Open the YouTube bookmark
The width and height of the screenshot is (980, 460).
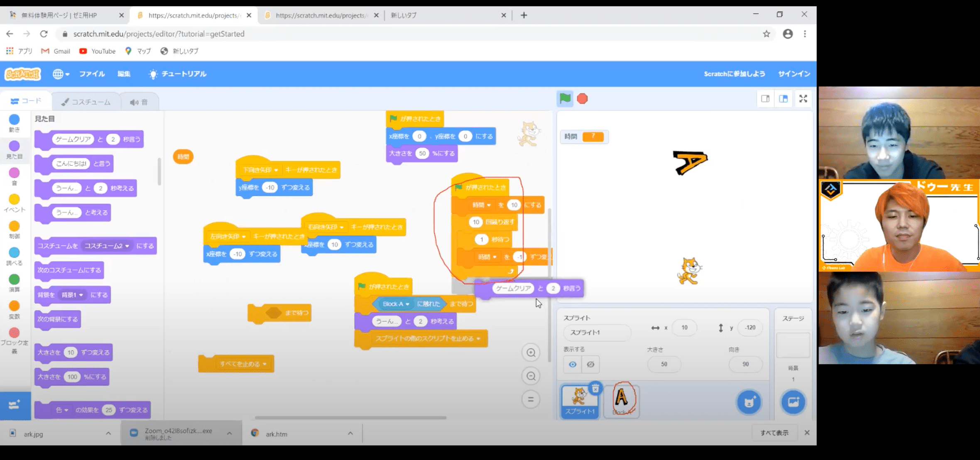(98, 51)
